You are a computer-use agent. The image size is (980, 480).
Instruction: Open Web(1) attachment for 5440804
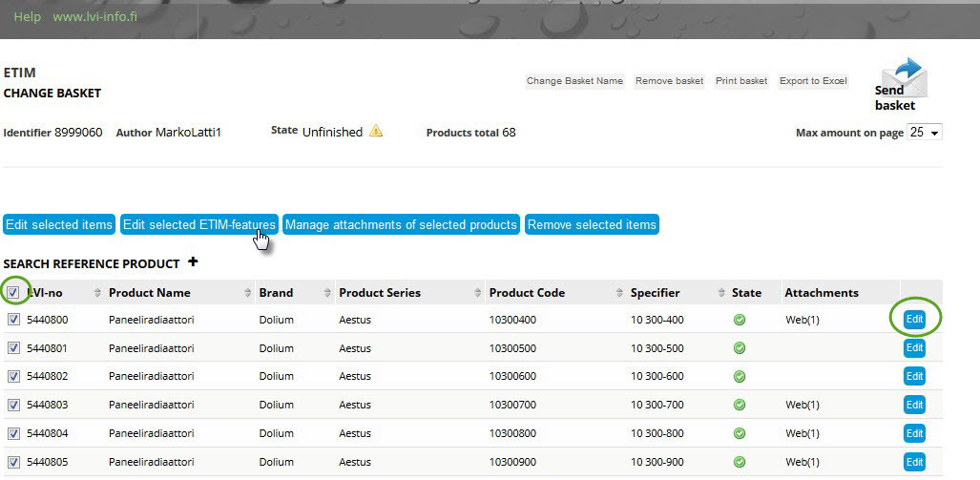click(x=802, y=433)
